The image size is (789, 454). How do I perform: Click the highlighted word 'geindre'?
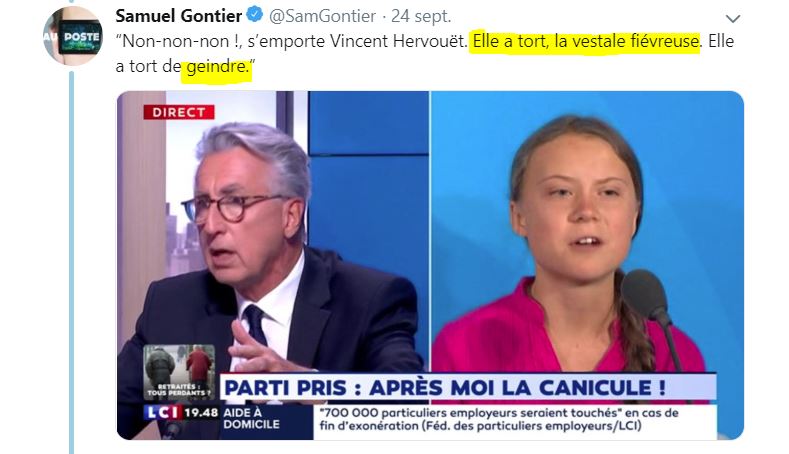click(x=216, y=66)
